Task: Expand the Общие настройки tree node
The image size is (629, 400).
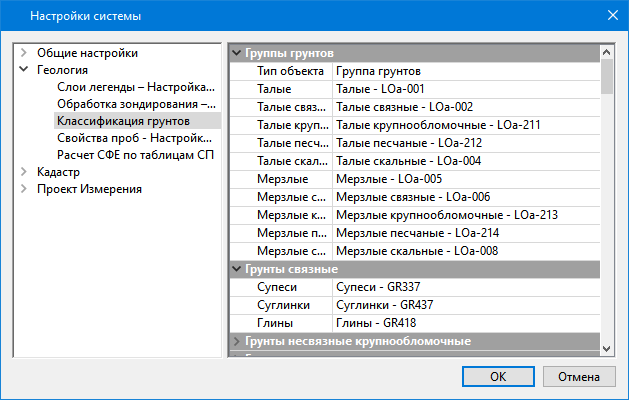Action: coord(24,53)
